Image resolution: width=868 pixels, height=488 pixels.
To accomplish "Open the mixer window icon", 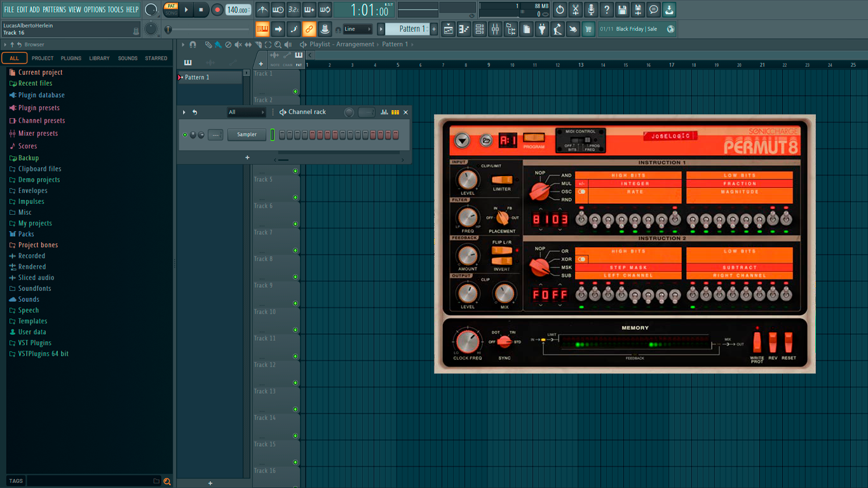I will tap(495, 29).
